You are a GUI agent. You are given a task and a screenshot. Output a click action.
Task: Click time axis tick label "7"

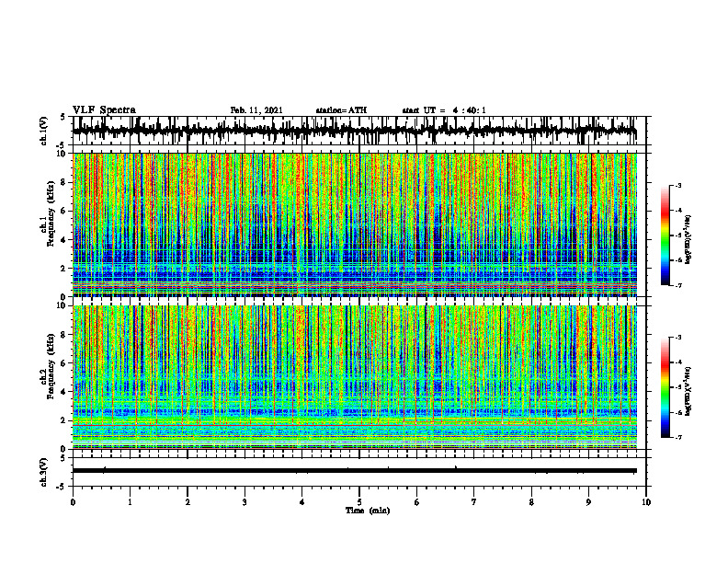click(x=474, y=502)
